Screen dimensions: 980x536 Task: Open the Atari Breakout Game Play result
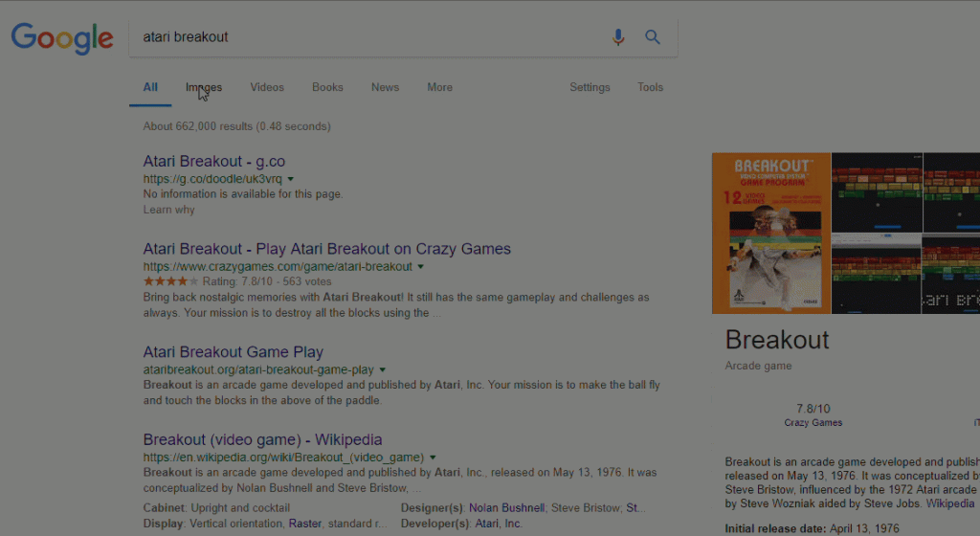pyautogui.click(x=234, y=351)
